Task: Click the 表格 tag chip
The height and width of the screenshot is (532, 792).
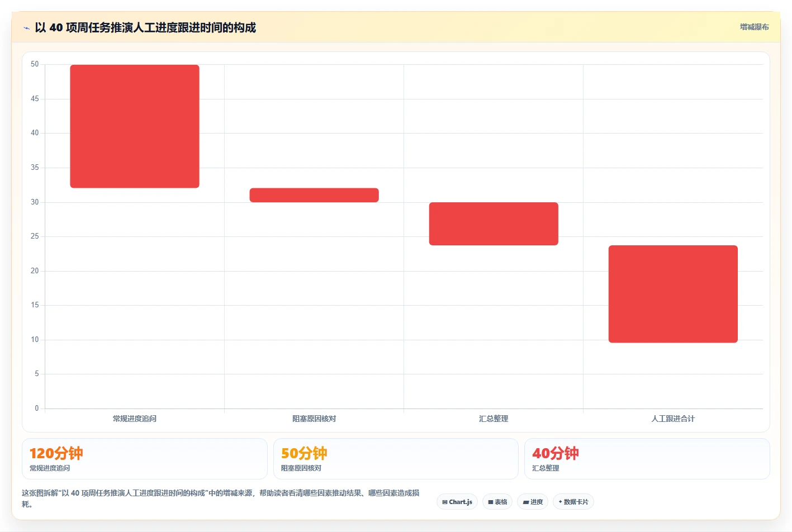Action: click(497, 502)
